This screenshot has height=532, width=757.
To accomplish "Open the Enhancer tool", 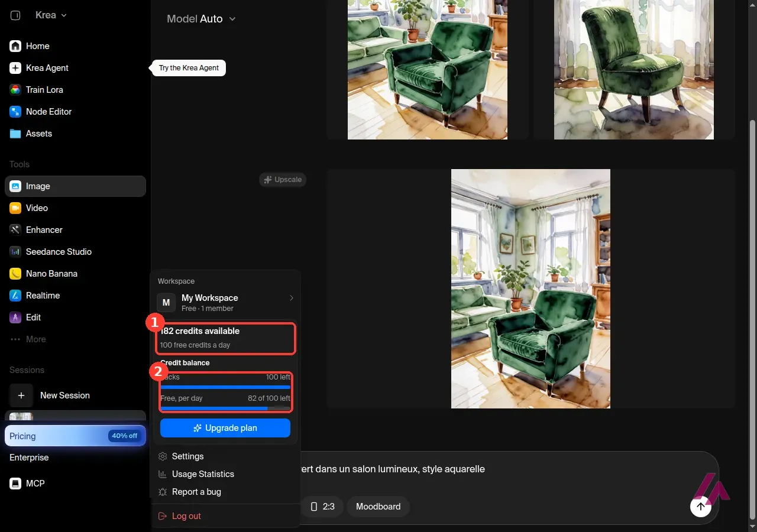I will pyautogui.click(x=75, y=230).
